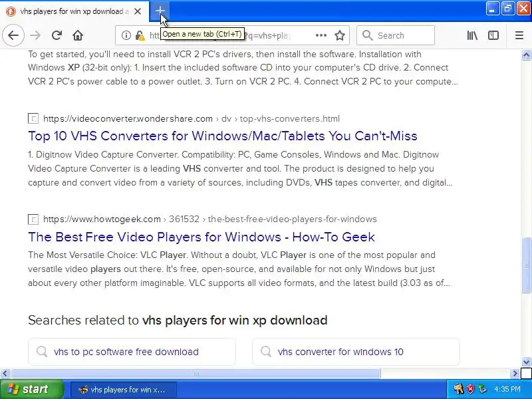
Task: Reload the current page
Action: pos(57,35)
